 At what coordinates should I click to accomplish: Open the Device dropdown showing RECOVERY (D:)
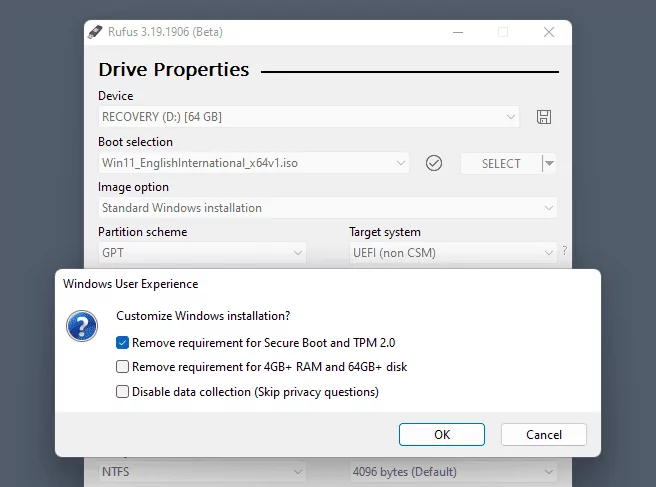pyautogui.click(x=309, y=117)
